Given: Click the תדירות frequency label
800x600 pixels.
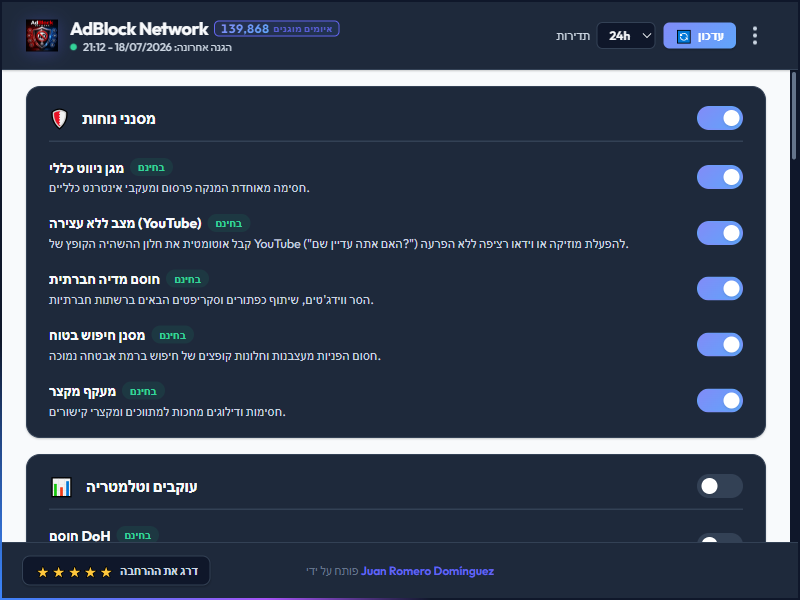Looking at the screenshot, I should pos(573,36).
